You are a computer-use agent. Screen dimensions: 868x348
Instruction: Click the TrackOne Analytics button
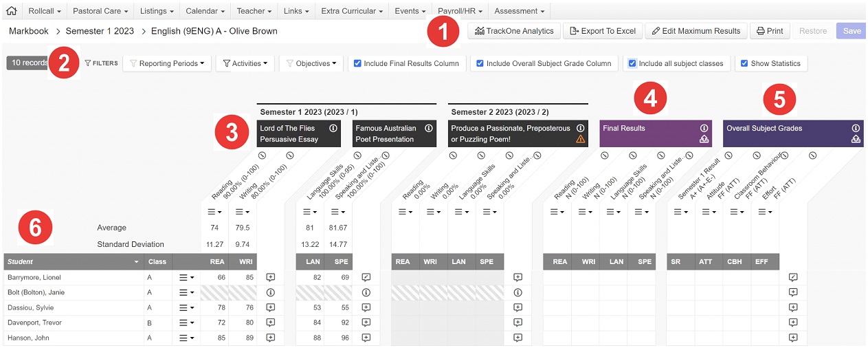[513, 31]
